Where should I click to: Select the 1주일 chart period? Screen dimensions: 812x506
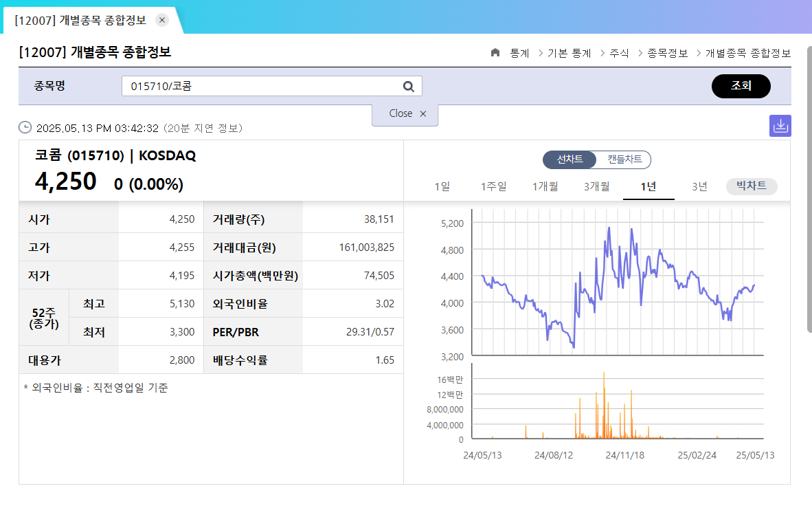point(493,186)
